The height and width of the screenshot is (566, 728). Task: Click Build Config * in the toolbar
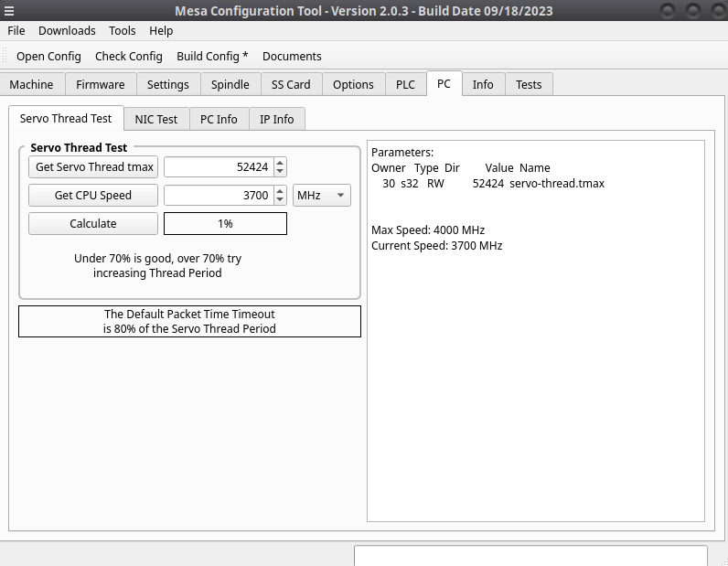tap(212, 56)
